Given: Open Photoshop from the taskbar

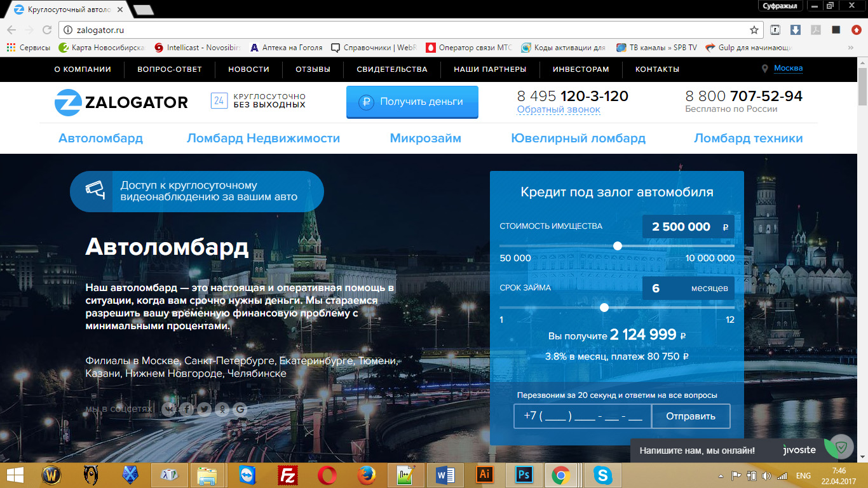Looking at the screenshot, I should (524, 475).
